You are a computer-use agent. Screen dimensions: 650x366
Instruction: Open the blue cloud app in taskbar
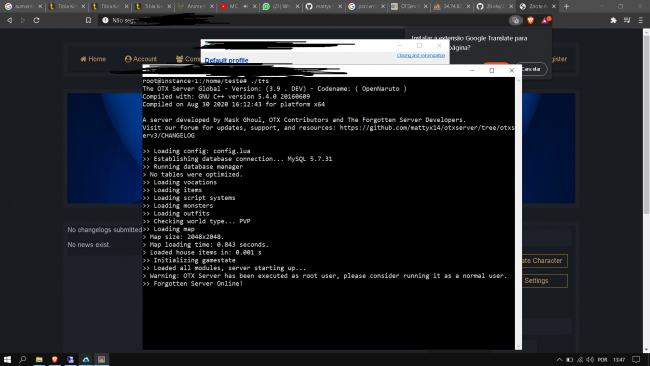pyautogui.click(x=86, y=359)
